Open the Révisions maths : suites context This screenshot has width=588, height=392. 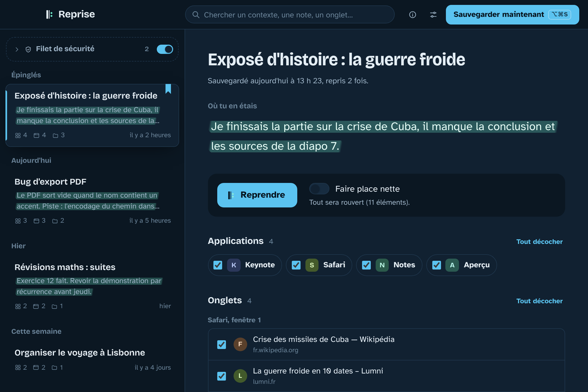[92, 286]
